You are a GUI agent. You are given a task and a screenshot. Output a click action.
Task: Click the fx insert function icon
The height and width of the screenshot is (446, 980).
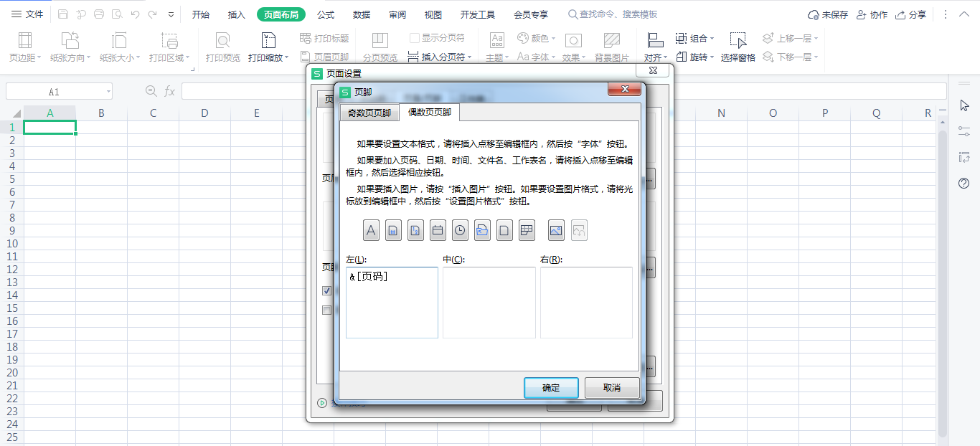pos(170,91)
